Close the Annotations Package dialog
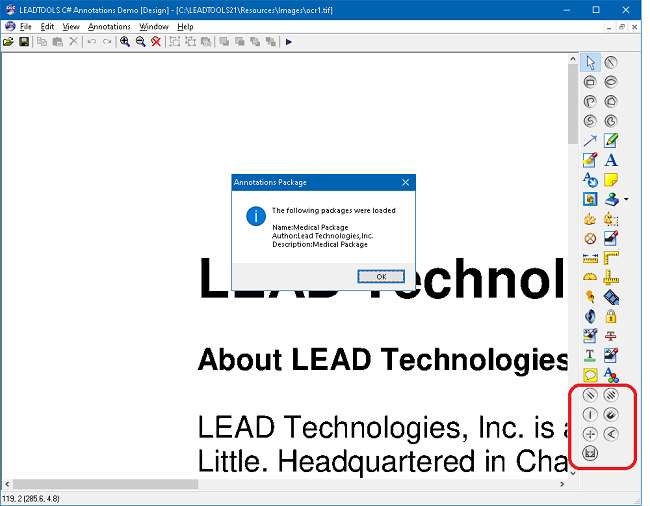 [405, 182]
